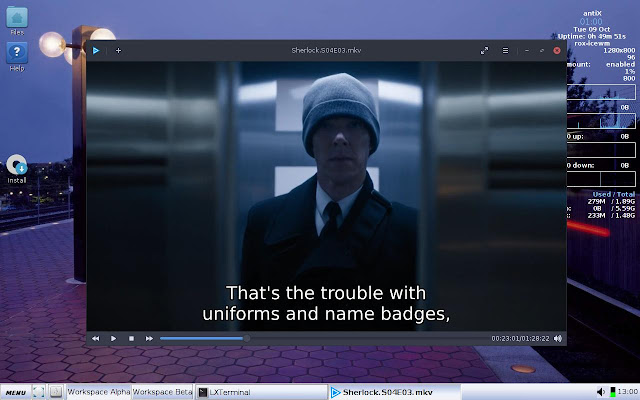Click the green battery indicator in tray
The height and width of the screenshot is (400, 640).
pyautogui.click(x=613, y=392)
